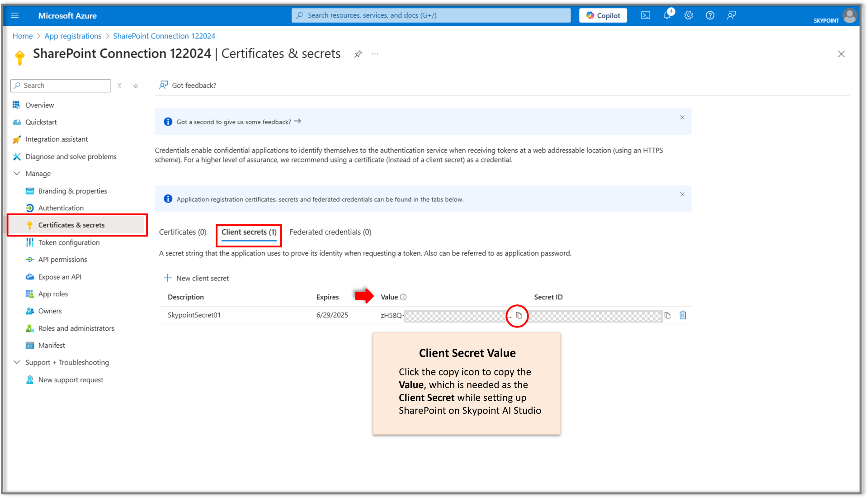Launch the Cloud Shell
Image resolution: width=868 pixels, height=498 pixels.
(x=645, y=15)
